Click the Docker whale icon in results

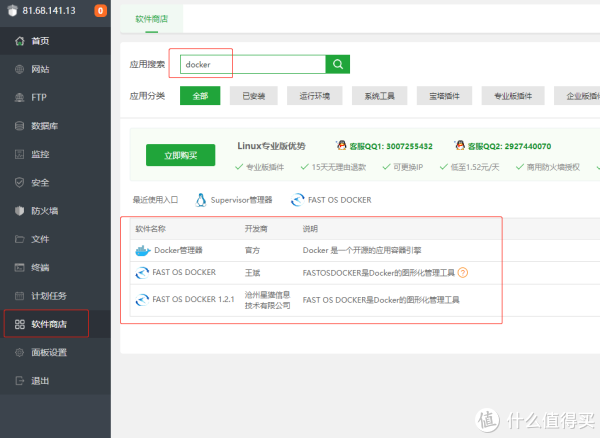(x=143, y=250)
